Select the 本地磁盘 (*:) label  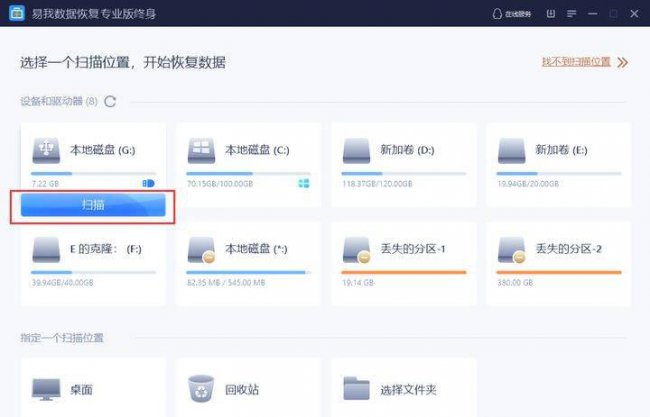[256, 249]
